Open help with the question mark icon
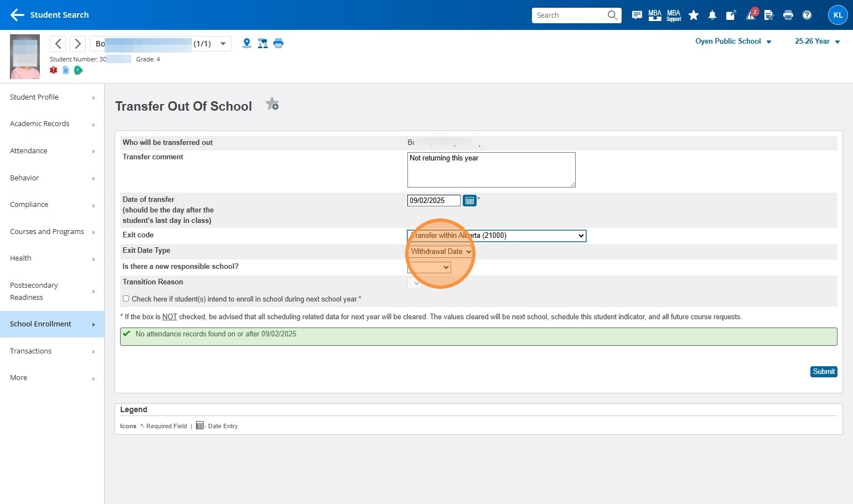 [x=807, y=15]
